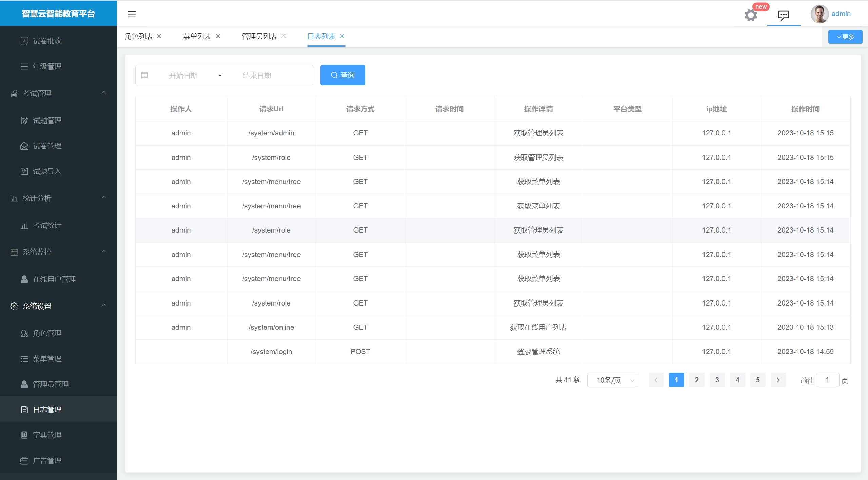868x480 pixels.
Task: Collapse the 考试管理 menu group
Action: point(104,93)
